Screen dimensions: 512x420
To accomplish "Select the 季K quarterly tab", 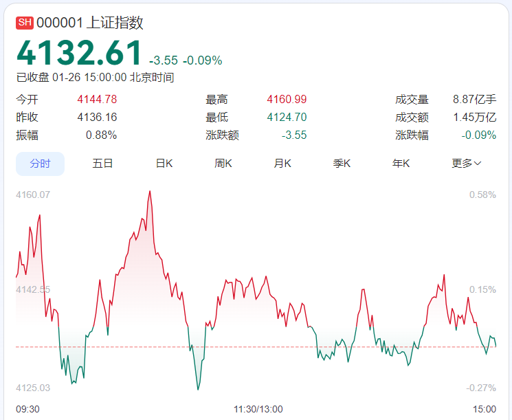I will pyautogui.click(x=342, y=164).
